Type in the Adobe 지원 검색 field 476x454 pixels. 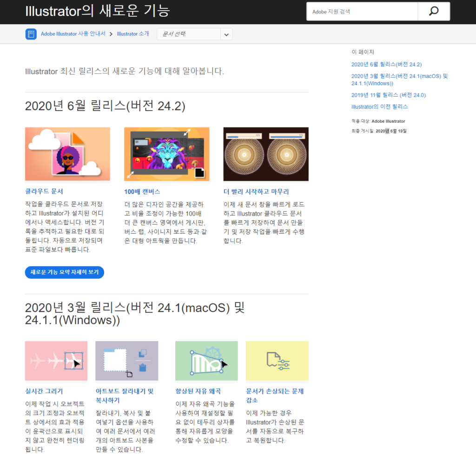coord(362,12)
